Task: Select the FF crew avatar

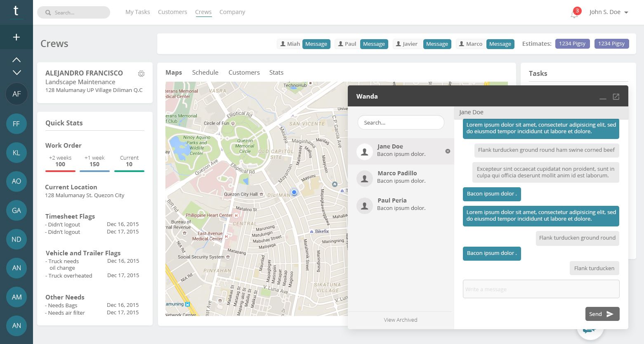Action: pos(17,124)
